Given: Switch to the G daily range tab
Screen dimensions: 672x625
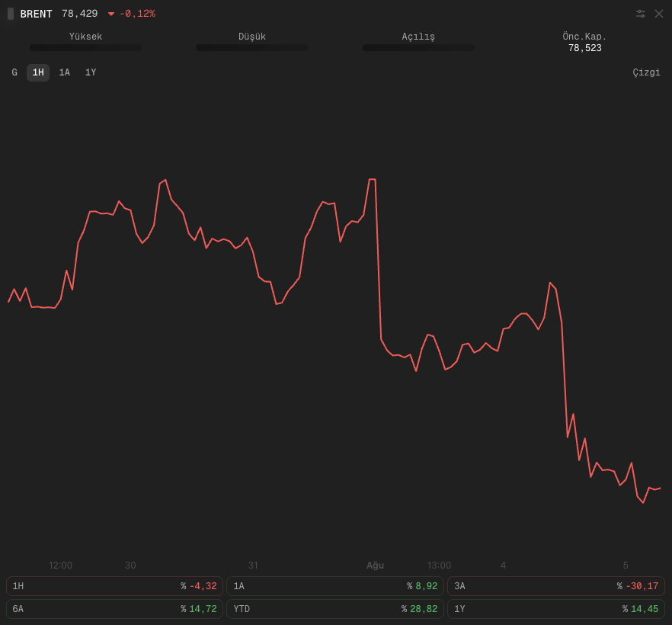Looking at the screenshot, I should pos(14,72).
